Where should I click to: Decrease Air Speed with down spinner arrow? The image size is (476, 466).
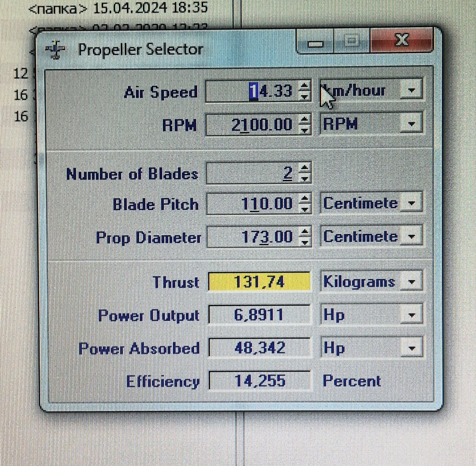coord(304,96)
